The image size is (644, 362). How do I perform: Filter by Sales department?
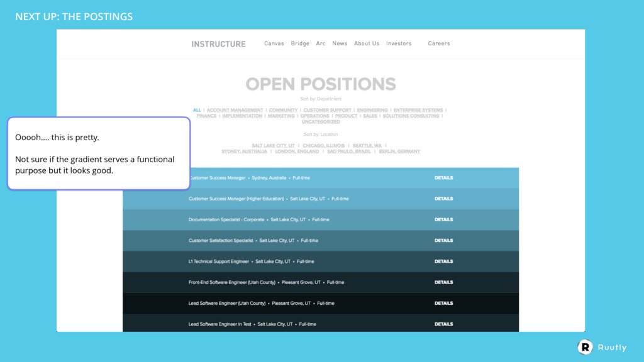tap(370, 116)
